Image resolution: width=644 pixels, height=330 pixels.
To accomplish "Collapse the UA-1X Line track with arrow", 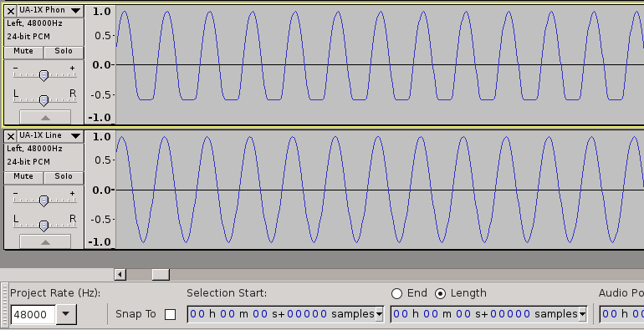I will point(45,242).
